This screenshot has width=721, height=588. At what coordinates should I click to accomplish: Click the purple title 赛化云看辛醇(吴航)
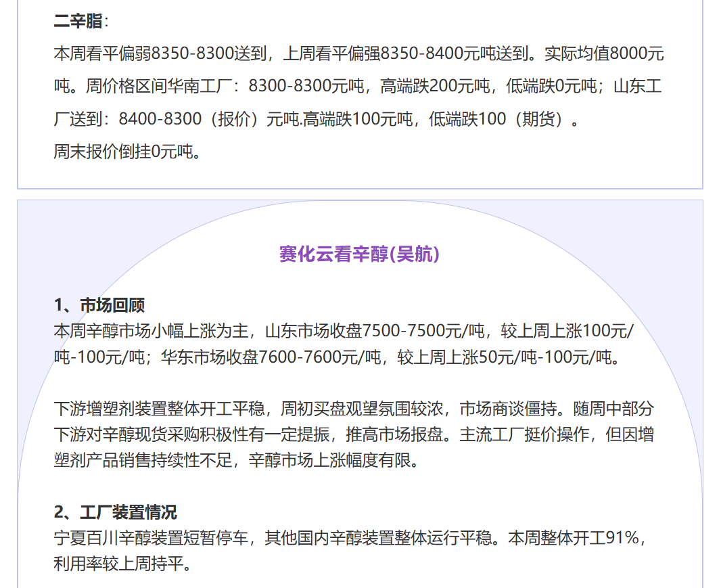360,254
